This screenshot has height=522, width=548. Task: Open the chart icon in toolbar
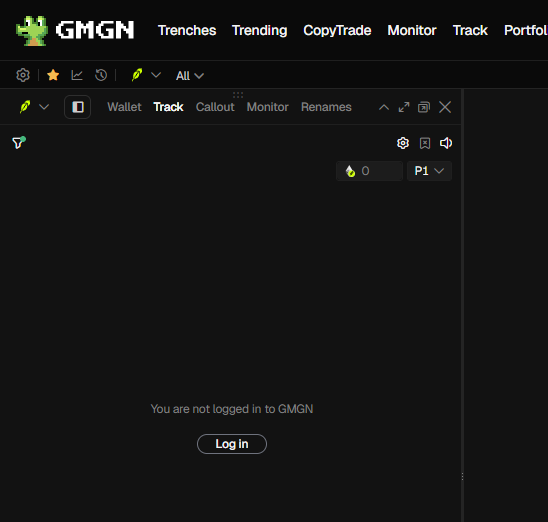click(x=77, y=75)
